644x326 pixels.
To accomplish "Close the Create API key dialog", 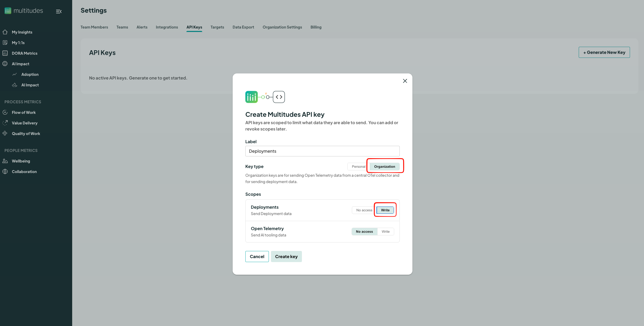I will point(405,81).
